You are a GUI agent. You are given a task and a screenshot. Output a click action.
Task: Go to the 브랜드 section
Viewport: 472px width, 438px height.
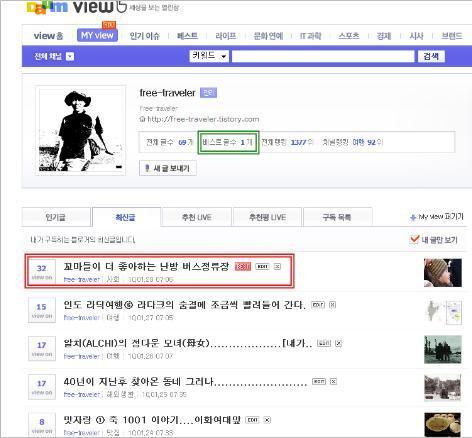coord(452,36)
